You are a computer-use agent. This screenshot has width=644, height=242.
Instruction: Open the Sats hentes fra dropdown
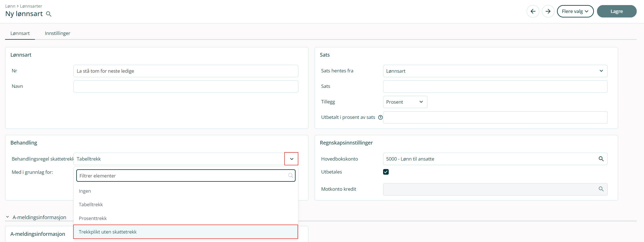[x=495, y=71]
